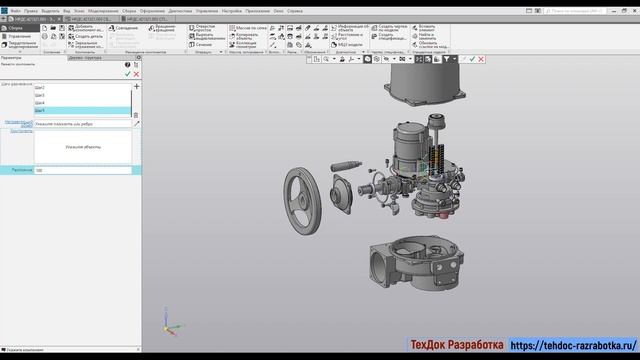
Task: Cancel operation with panel red X
Action: [136, 74]
